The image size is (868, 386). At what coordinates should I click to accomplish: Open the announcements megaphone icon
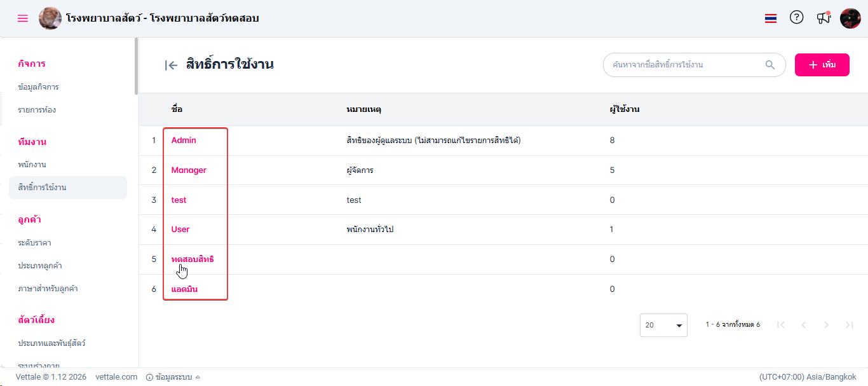tap(824, 18)
